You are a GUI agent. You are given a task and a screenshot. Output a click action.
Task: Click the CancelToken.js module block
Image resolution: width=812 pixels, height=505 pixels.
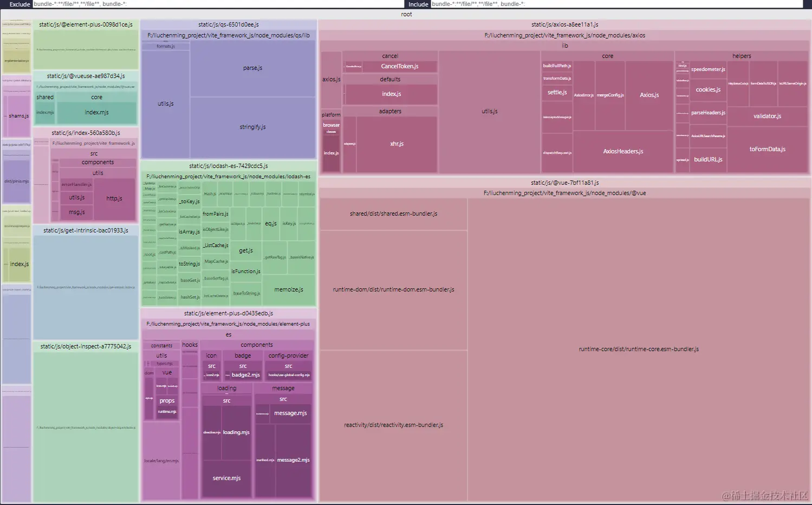[399, 66]
